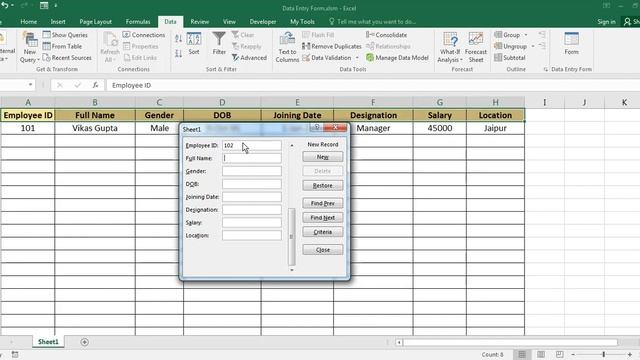Create a Forecast Sheet
Image resolution: width=640 pixels, height=360 pixels.
pos(476,48)
